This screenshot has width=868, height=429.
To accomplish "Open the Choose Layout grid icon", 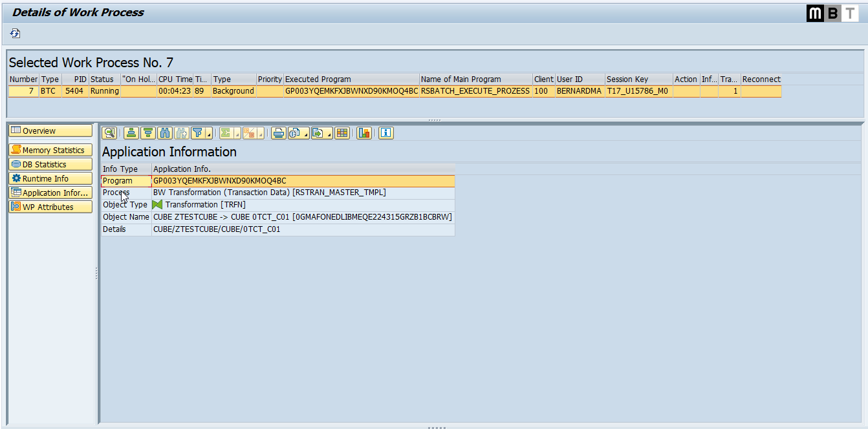I will tap(342, 133).
